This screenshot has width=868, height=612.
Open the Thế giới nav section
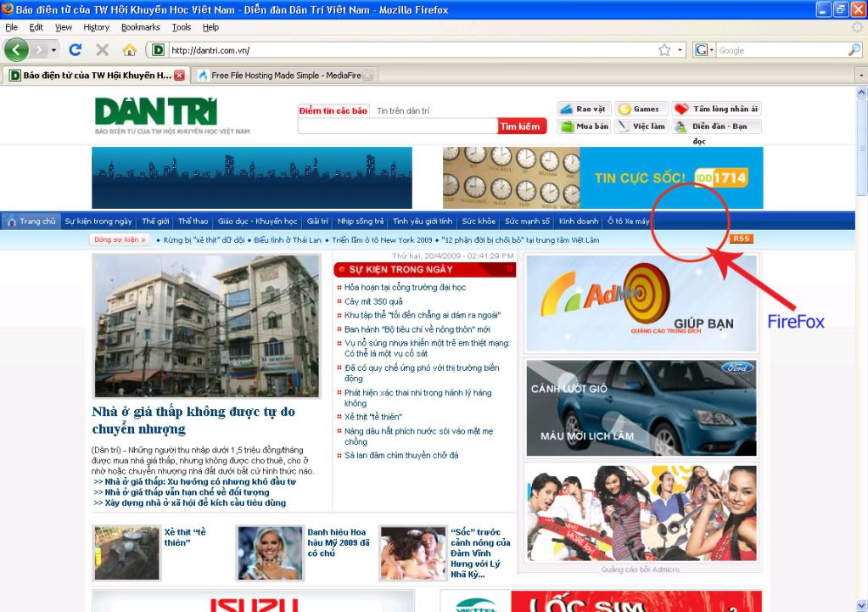(x=155, y=221)
